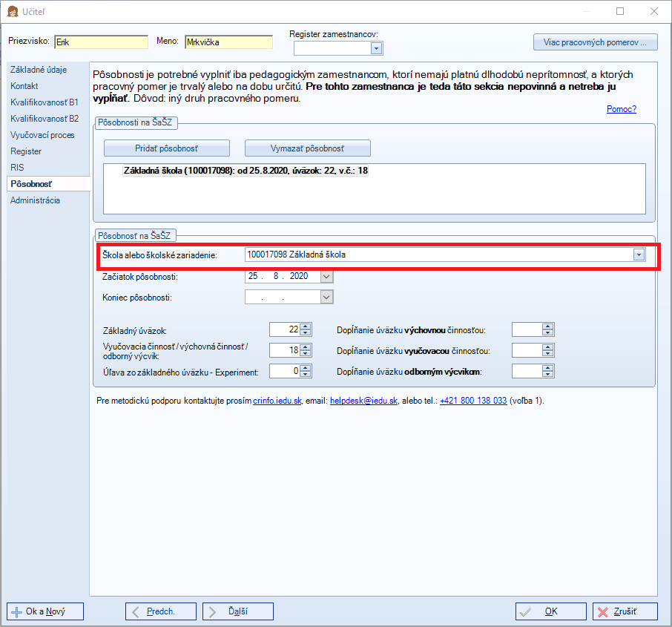Open the Register section
The image size is (672, 627).
click(x=26, y=151)
